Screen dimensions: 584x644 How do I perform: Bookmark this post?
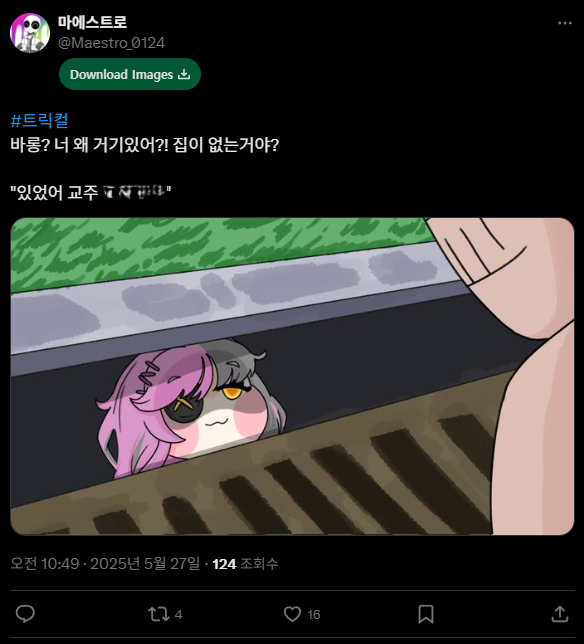(426, 614)
